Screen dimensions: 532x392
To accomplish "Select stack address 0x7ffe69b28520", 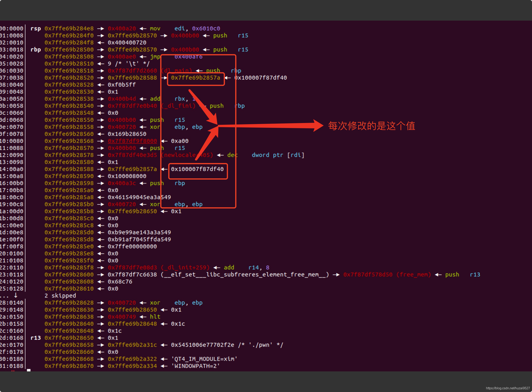I will coord(69,78).
